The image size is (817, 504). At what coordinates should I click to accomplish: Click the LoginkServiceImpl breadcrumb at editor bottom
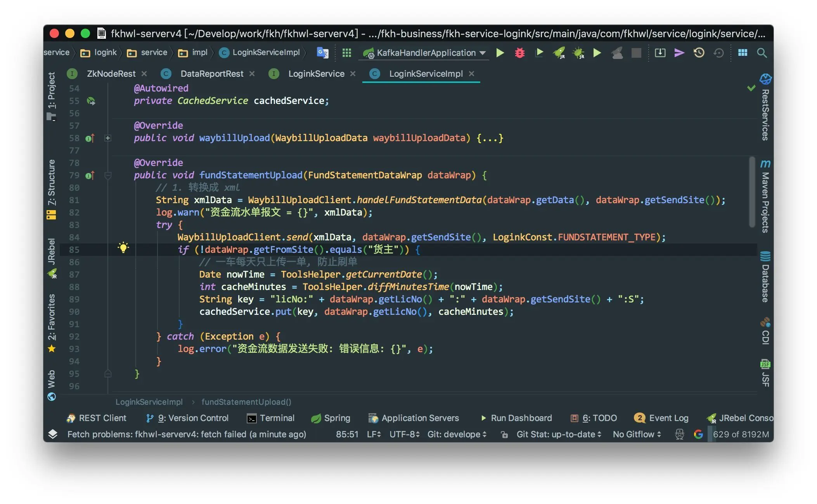[149, 402]
